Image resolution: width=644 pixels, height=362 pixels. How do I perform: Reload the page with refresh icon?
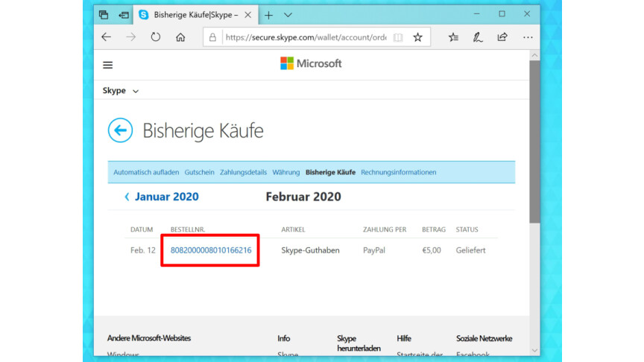(x=155, y=37)
